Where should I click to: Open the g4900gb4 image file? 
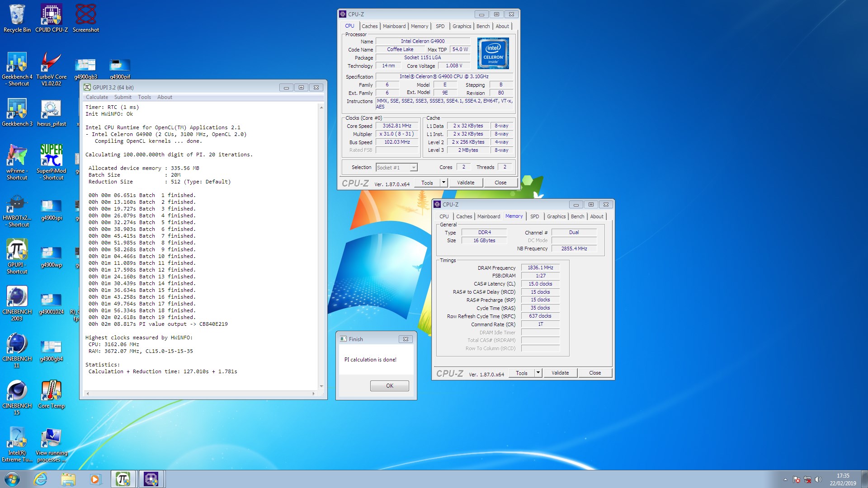(x=52, y=351)
